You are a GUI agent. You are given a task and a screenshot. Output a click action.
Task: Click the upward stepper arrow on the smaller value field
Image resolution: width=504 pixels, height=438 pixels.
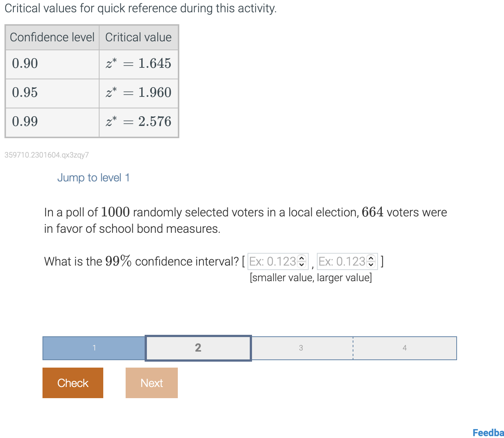tap(302, 259)
